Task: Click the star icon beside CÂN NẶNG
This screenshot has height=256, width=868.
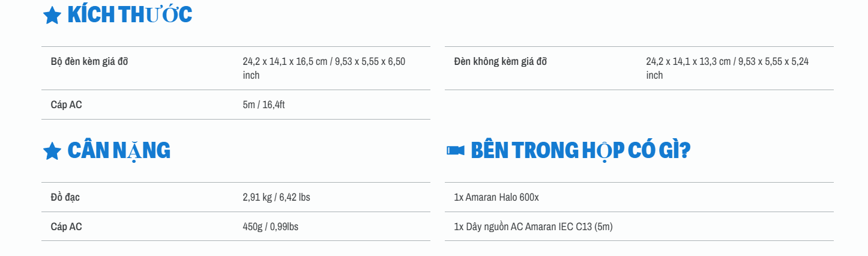Action: (52, 151)
